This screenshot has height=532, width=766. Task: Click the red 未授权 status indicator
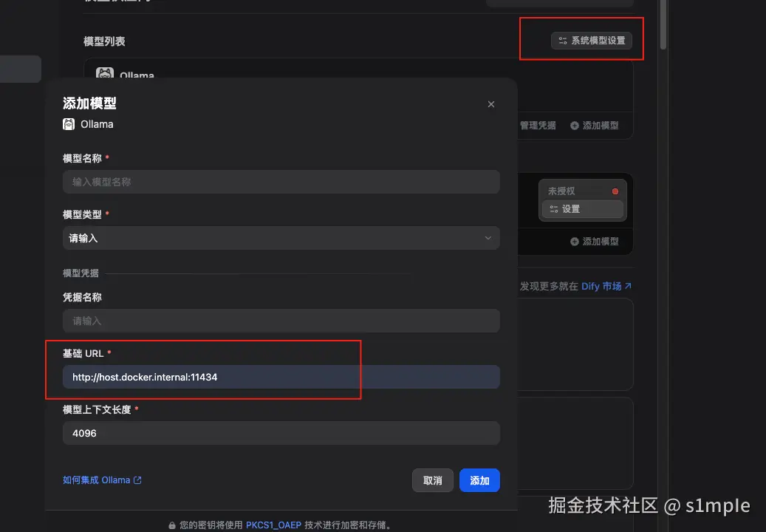[615, 191]
